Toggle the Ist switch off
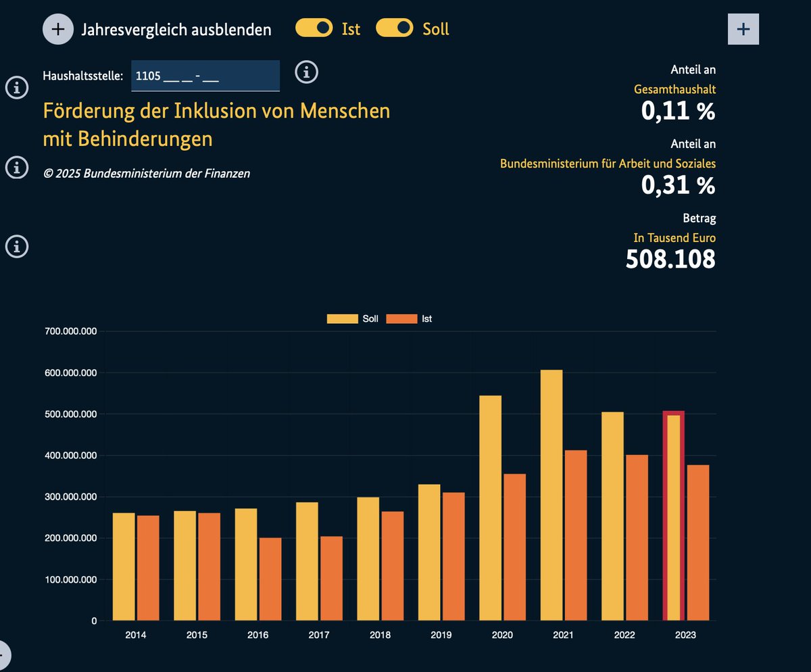811x672 pixels. pos(314,28)
